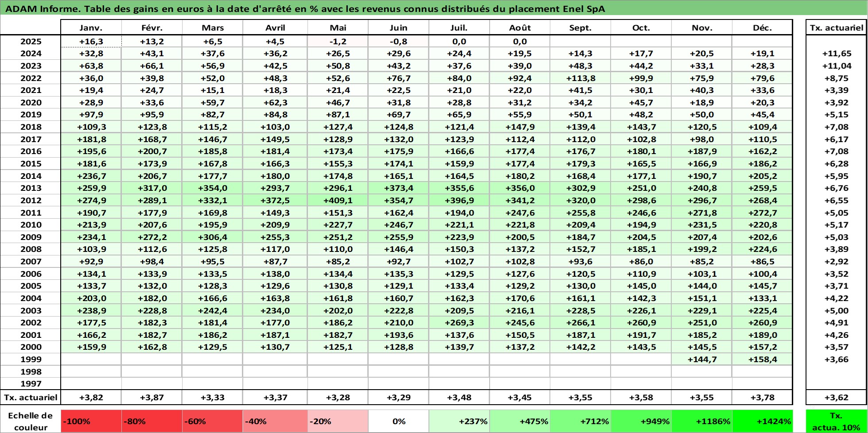Click the 1999 row label
Screen dimensions: 868x433
point(31,359)
